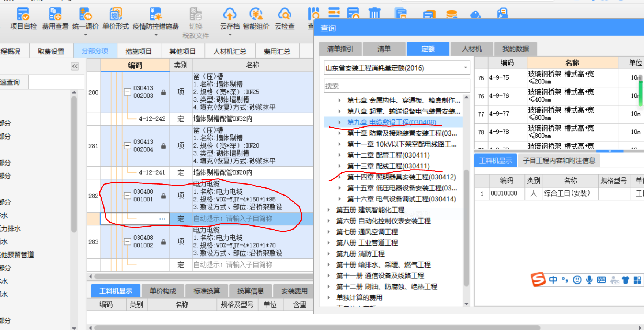Toggle Chinese/English mode on Sogou bar
The image size is (644, 330).
553,280
